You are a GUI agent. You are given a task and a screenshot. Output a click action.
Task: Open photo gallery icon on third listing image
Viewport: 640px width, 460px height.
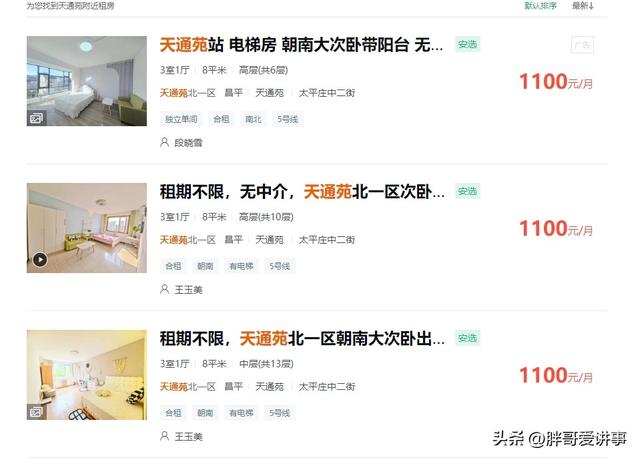pyautogui.click(x=36, y=412)
